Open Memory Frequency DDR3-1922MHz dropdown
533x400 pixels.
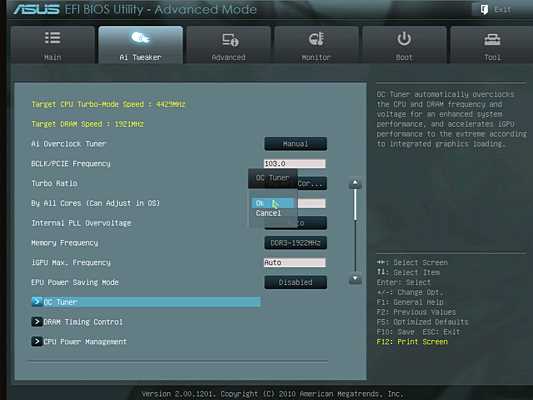295,243
